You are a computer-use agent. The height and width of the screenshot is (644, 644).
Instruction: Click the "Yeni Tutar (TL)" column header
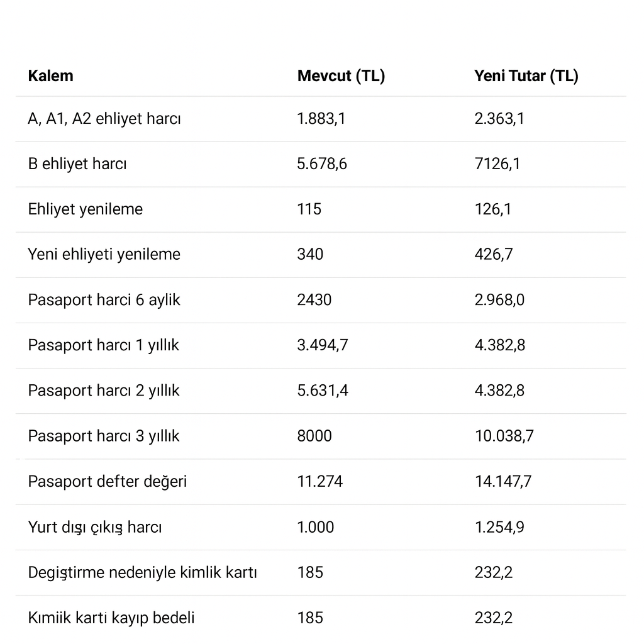(526, 76)
